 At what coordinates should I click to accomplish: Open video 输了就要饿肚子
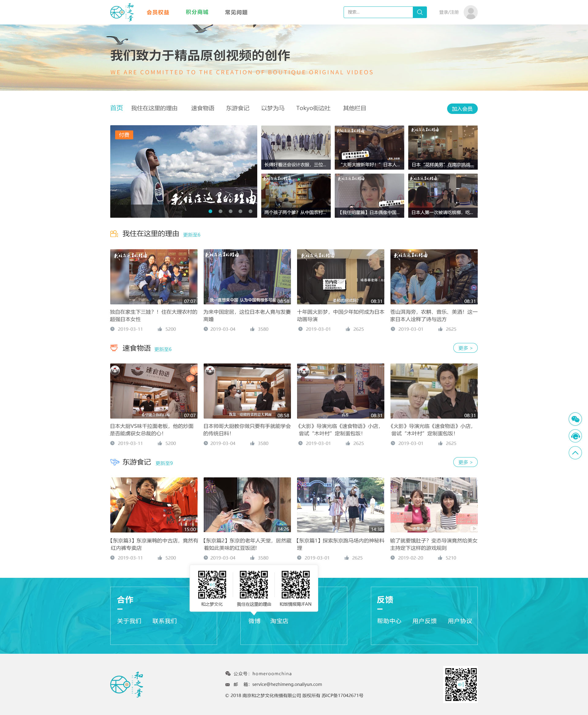[434, 505]
